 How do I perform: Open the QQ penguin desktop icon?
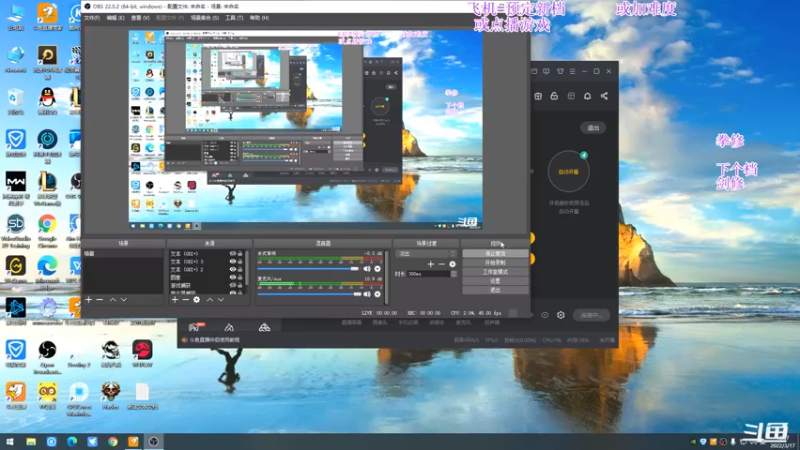tap(47, 100)
